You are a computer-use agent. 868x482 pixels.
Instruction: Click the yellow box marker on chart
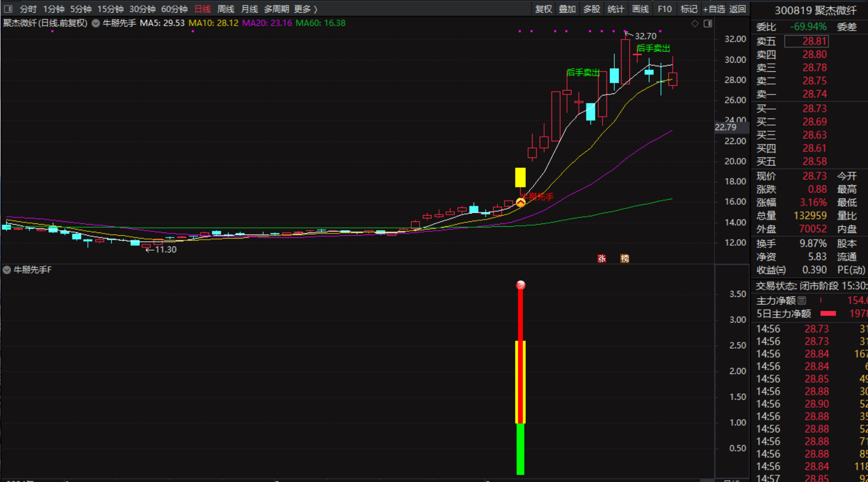pos(520,177)
